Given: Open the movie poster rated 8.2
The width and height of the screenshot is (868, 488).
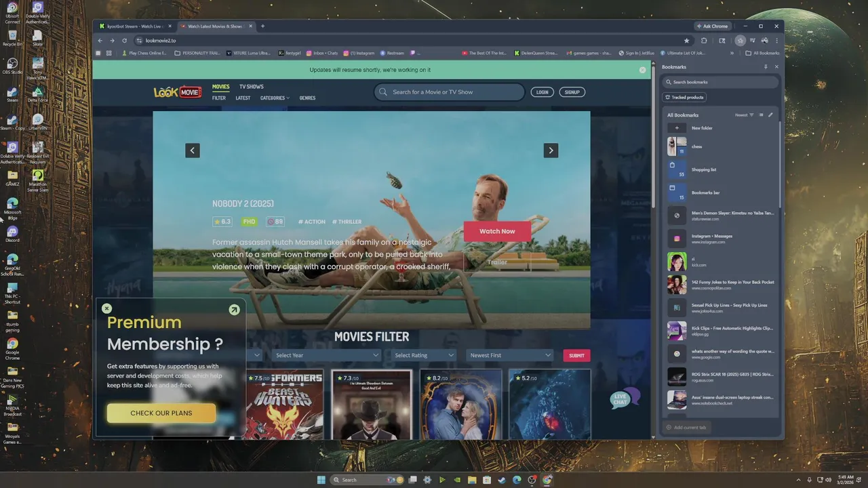Looking at the screenshot, I should coord(461,405).
